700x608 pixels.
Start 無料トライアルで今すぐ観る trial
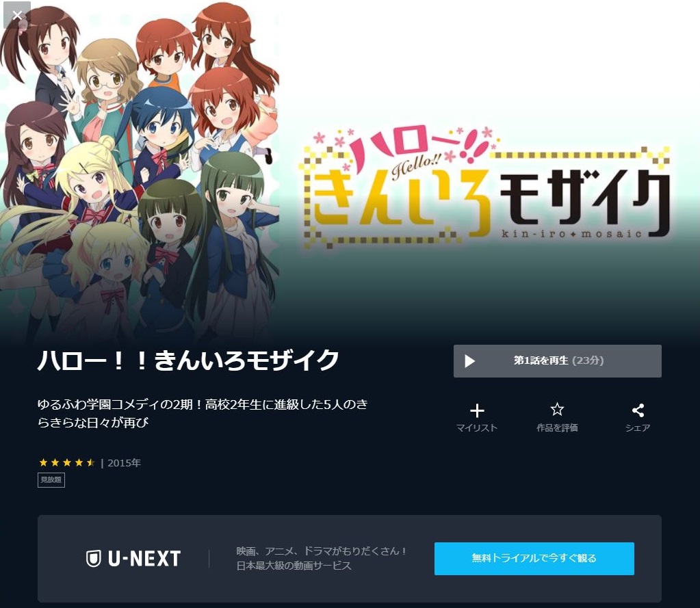coord(534,559)
